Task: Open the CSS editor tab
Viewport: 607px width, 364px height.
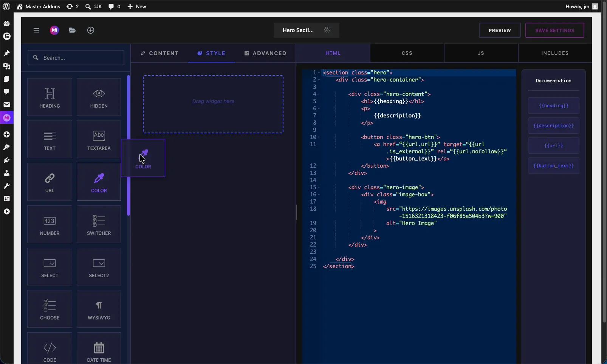Action: [407, 53]
